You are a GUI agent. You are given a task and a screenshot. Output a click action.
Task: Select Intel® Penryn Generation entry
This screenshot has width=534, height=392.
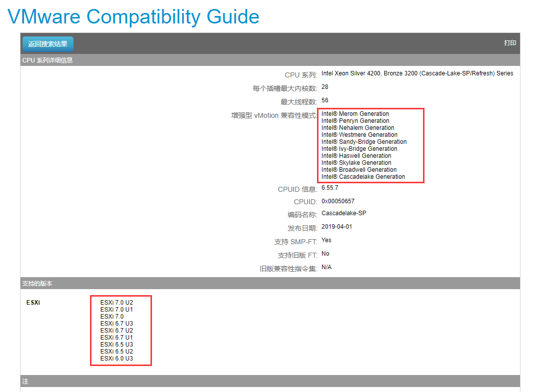pyautogui.click(x=355, y=121)
